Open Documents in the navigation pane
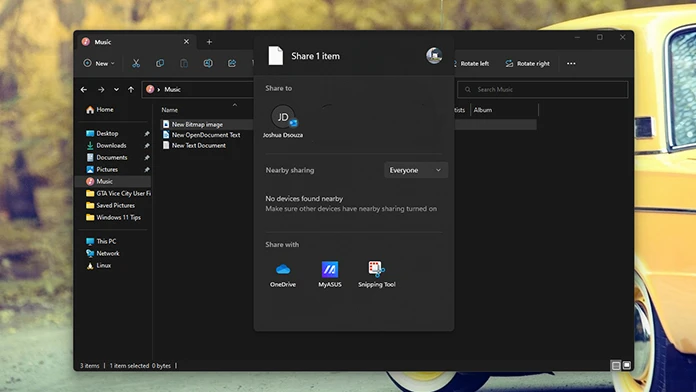The height and width of the screenshot is (392, 696). point(107,157)
